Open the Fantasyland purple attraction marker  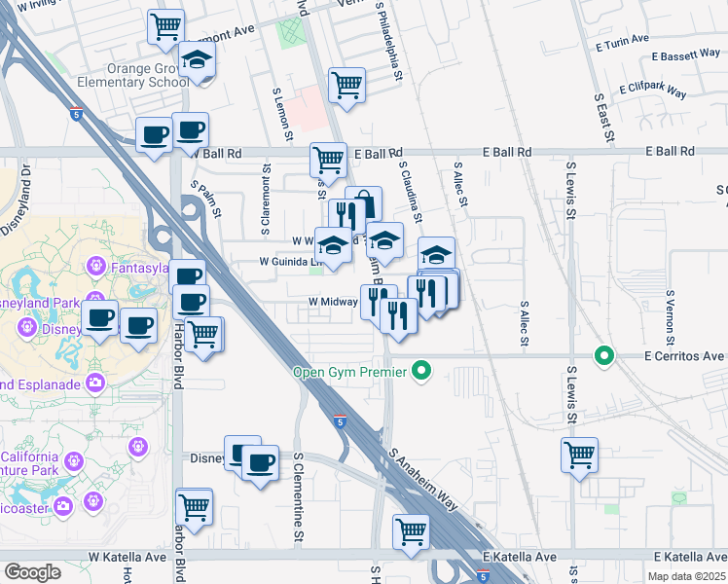[x=96, y=267]
